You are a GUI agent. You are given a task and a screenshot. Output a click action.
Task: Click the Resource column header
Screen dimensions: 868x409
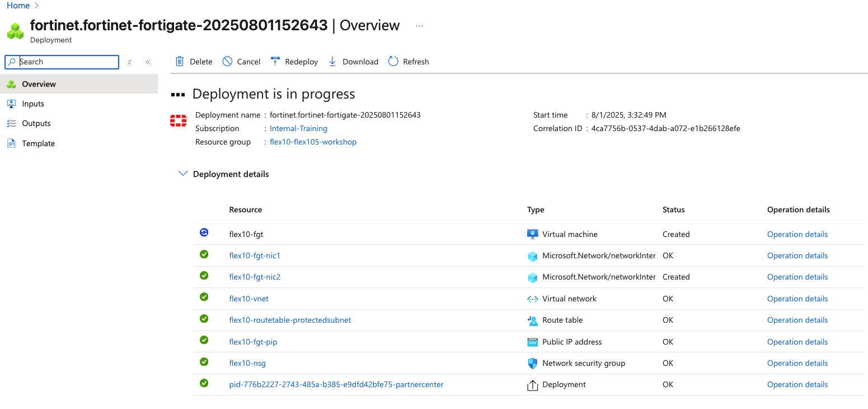pyautogui.click(x=246, y=210)
